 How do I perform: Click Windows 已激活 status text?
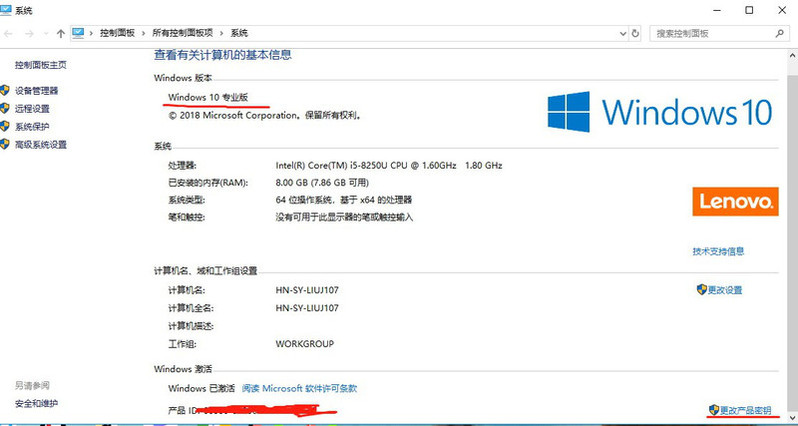pos(201,388)
